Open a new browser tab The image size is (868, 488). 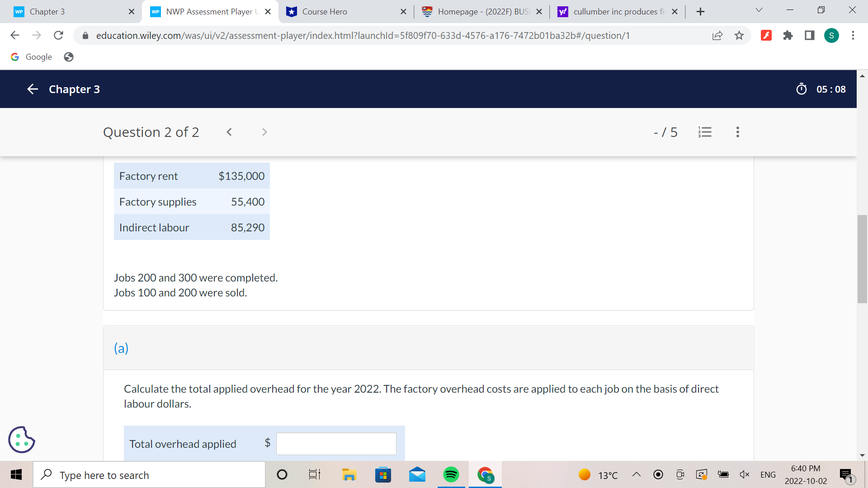(x=700, y=12)
